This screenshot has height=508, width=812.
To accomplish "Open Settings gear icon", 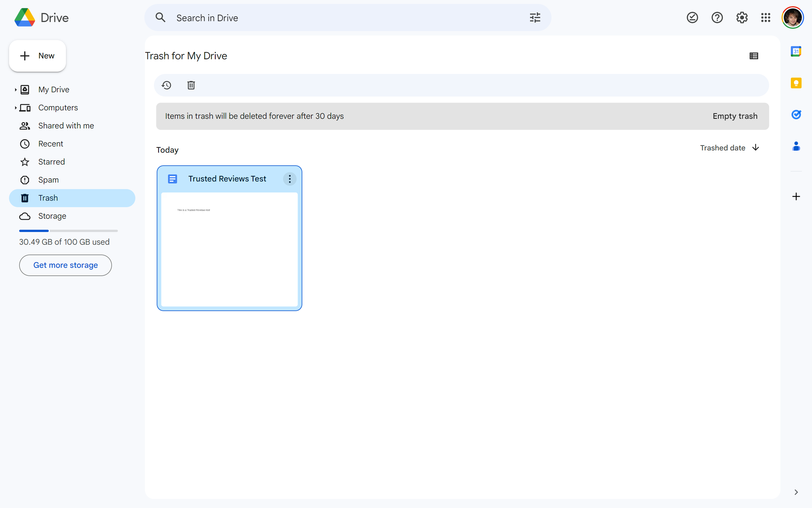I will click(742, 17).
